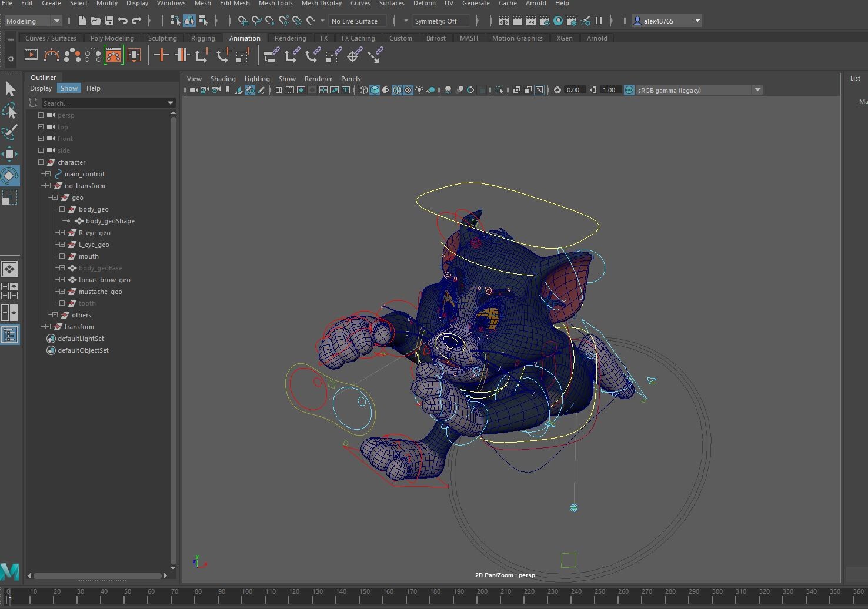Open the Outliner Display menu
This screenshot has width=868, height=609.
coord(41,88)
